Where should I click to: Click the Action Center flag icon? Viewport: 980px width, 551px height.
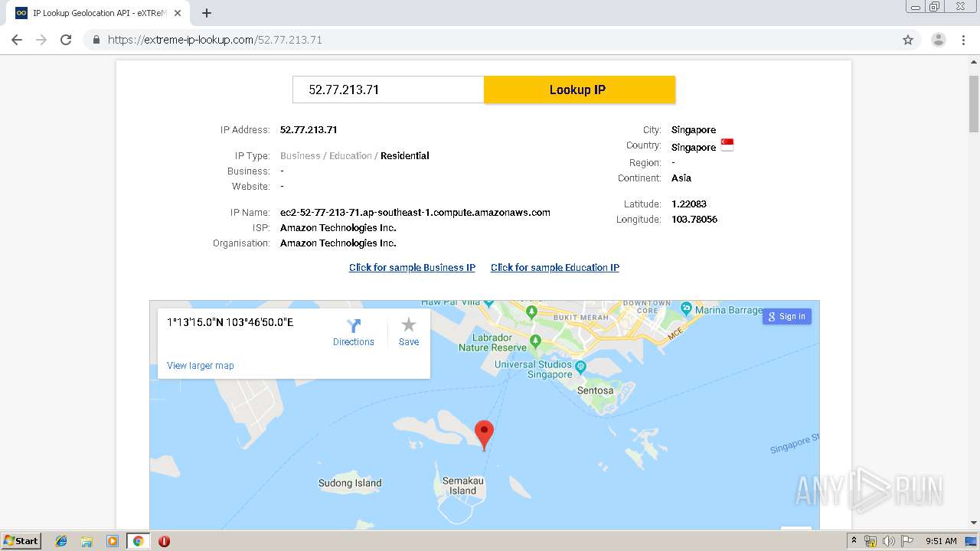tap(906, 541)
